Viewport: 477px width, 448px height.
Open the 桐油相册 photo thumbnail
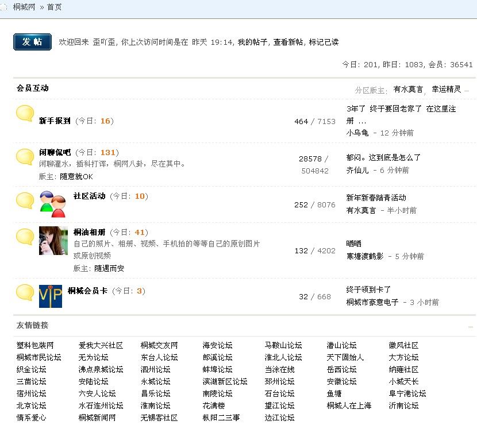pos(53,241)
